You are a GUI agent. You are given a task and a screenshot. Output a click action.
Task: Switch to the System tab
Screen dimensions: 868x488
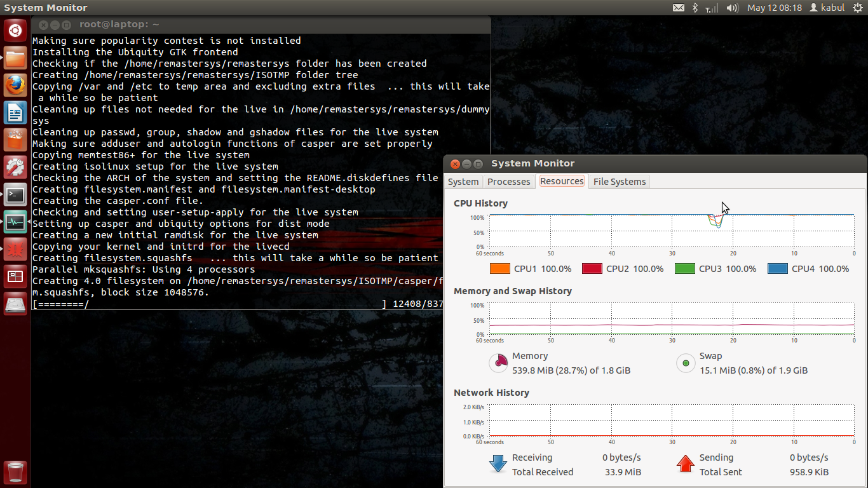coord(463,182)
